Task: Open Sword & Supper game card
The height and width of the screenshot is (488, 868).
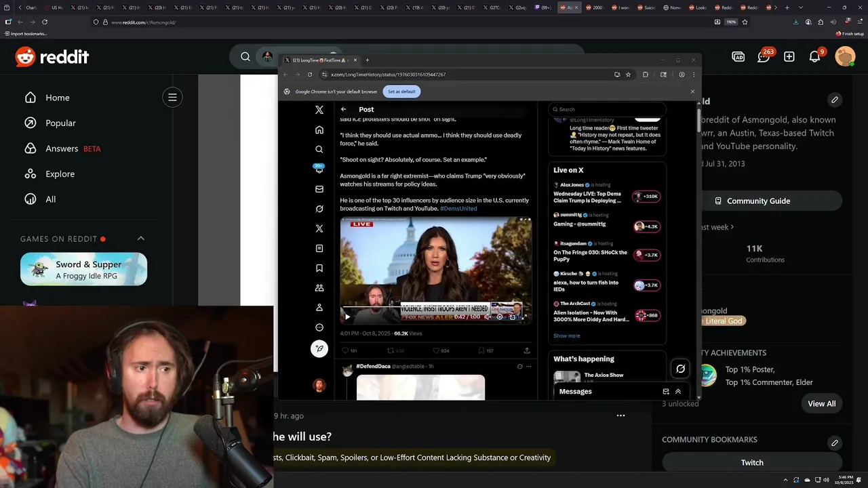Action: click(83, 269)
